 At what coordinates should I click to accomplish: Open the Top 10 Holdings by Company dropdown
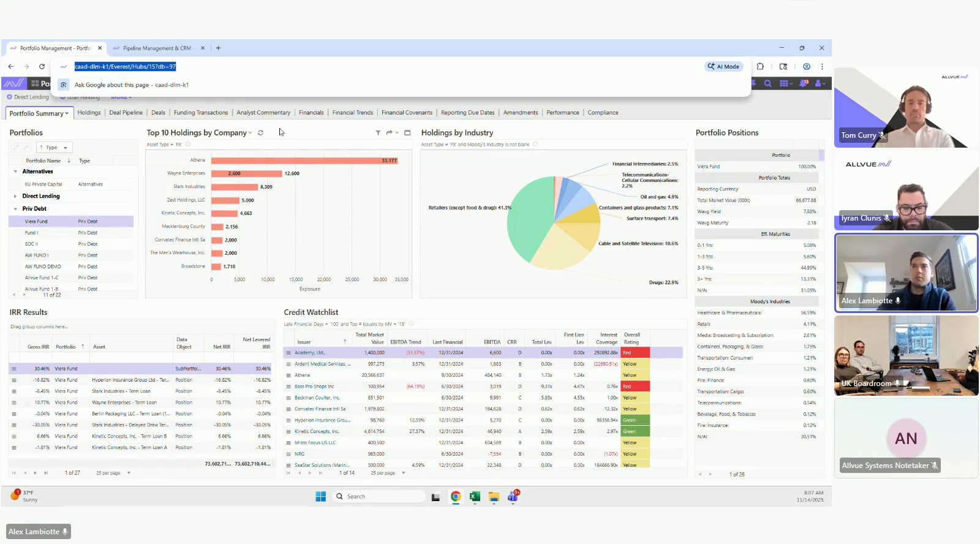[x=250, y=133]
